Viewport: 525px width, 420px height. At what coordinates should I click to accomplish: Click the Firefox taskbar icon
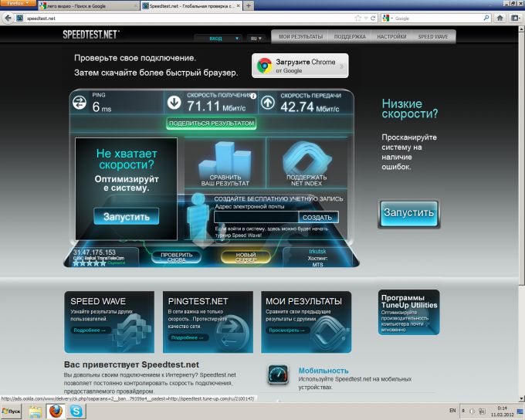tap(56, 412)
